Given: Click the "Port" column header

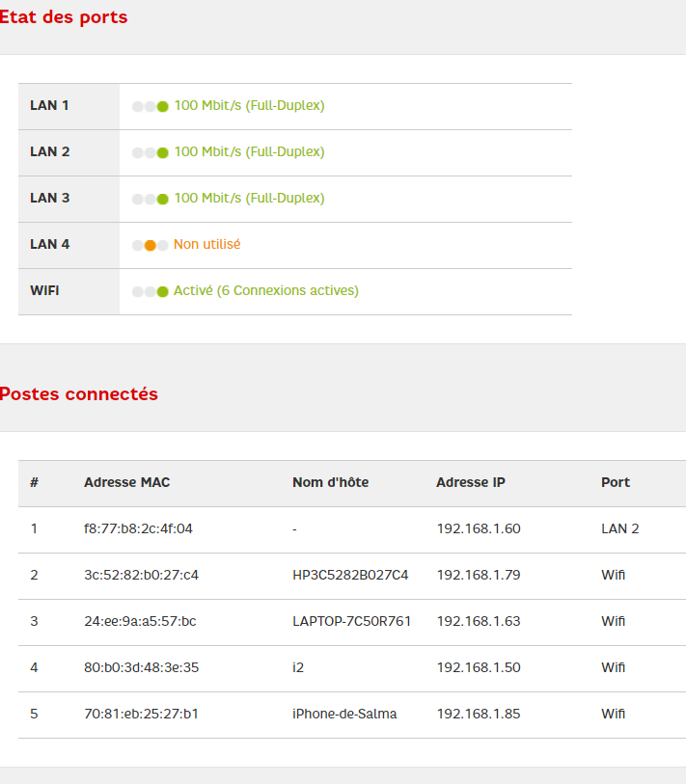Looking at the screenshot, I should pos(615,482).
